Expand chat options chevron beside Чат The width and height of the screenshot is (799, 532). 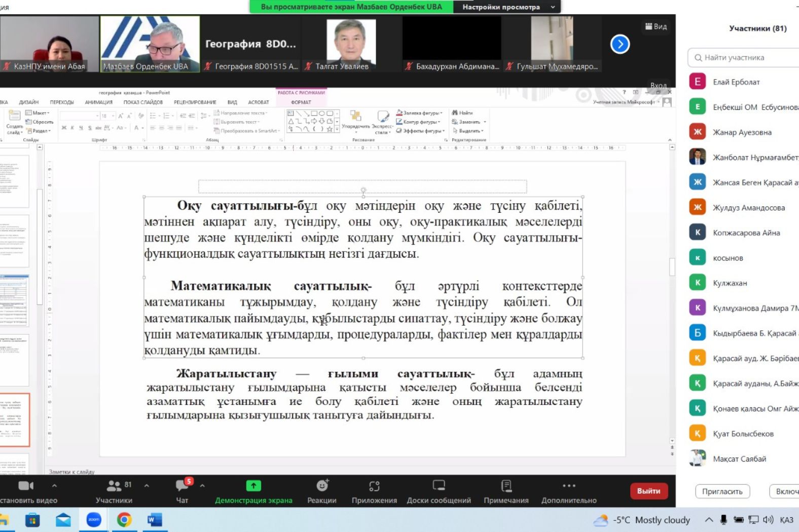pos(202,485)
